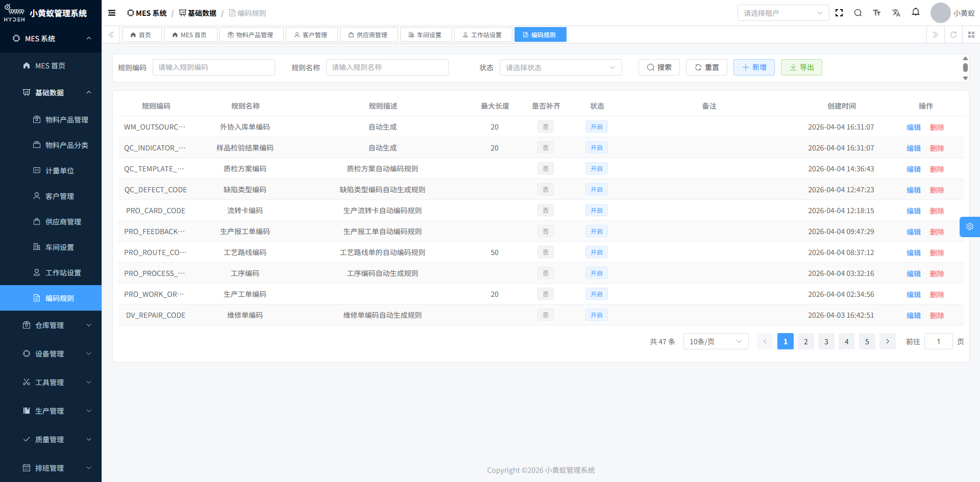980x482 pixels.
Task: Enter fullscreen mode via header icon
Action: (x=839, y=13)
